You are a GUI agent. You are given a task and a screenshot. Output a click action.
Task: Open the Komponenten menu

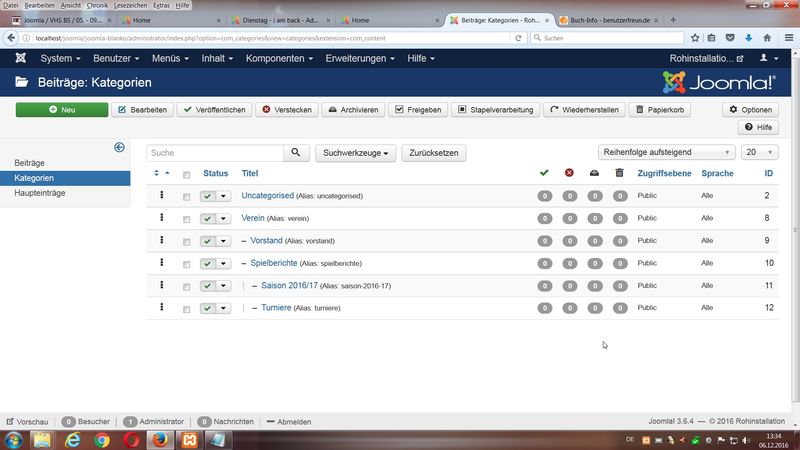[279, 58]
